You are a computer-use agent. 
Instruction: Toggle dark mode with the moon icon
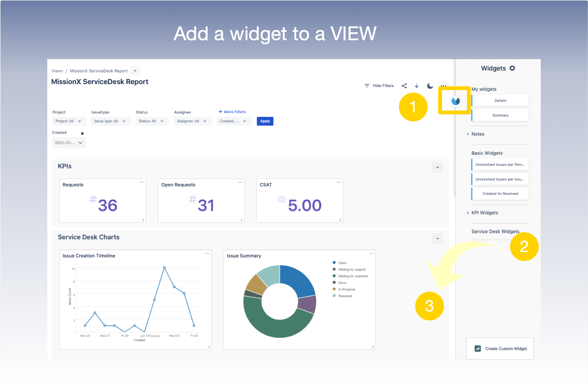coord(430,85)
